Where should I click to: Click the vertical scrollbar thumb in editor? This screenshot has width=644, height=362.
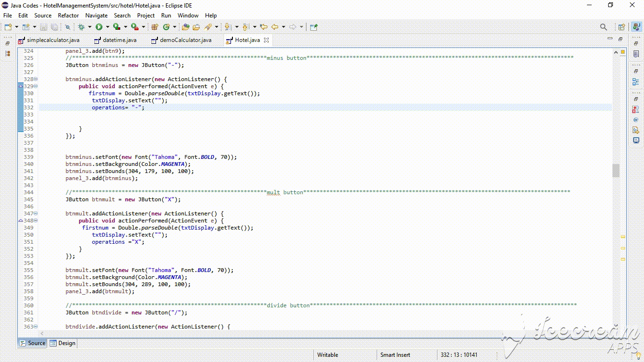point(616,171)
